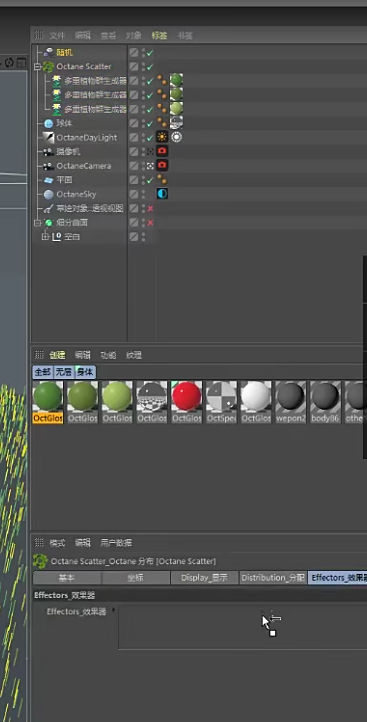Select the 随机 effector icon in object tree

48,52
